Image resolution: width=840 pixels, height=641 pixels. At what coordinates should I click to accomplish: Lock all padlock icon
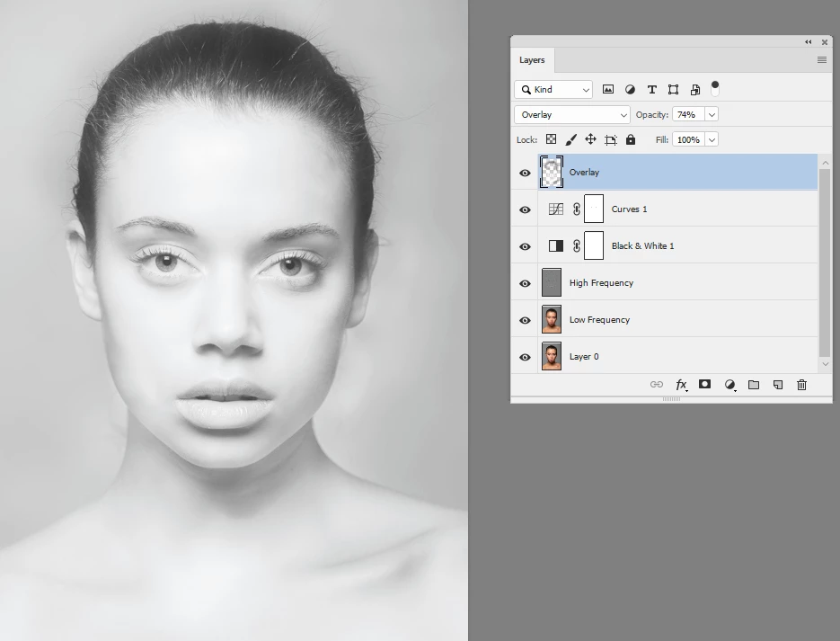click(631, 139)
